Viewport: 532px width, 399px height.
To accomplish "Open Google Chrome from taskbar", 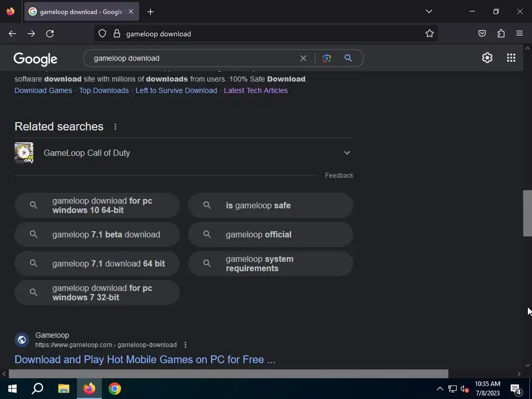I will pos(115,389).
